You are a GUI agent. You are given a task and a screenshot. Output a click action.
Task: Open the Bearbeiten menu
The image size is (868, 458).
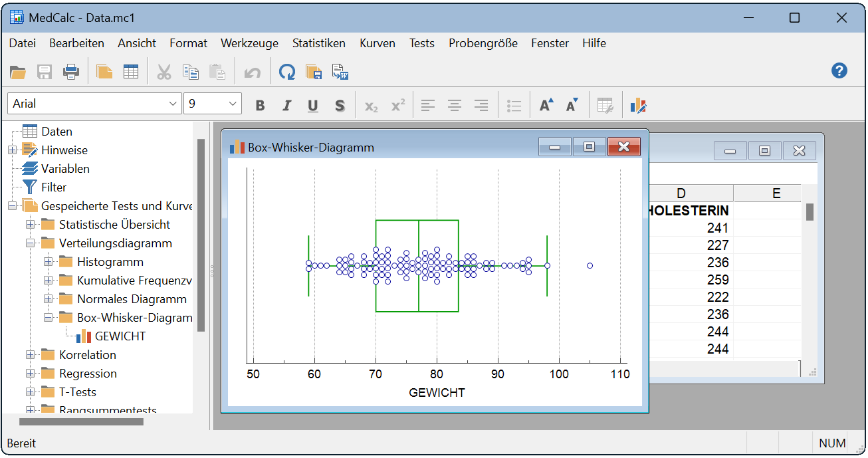(x=76, y=43)
